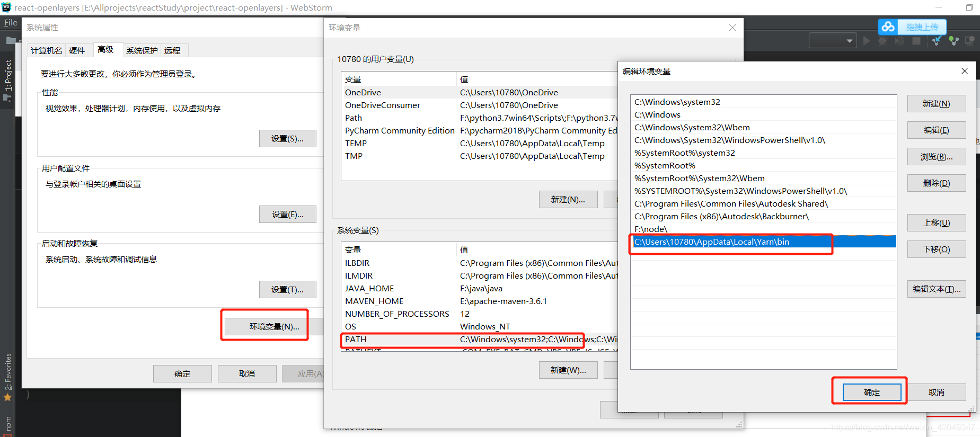Select the C:\Windows path entry

pyautogui.click(x=763, y=114)
